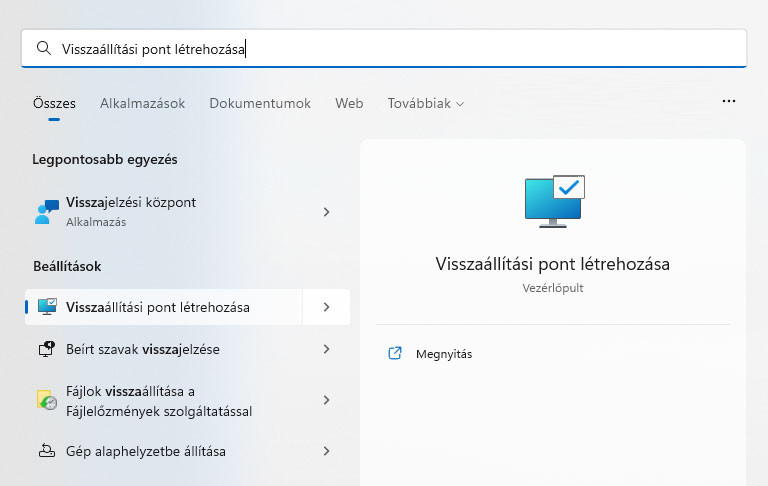The width and height of the screenshot is (768, 486).
Task: Switch to the Alkalmazások tab
Action: (x=142, y=103)
